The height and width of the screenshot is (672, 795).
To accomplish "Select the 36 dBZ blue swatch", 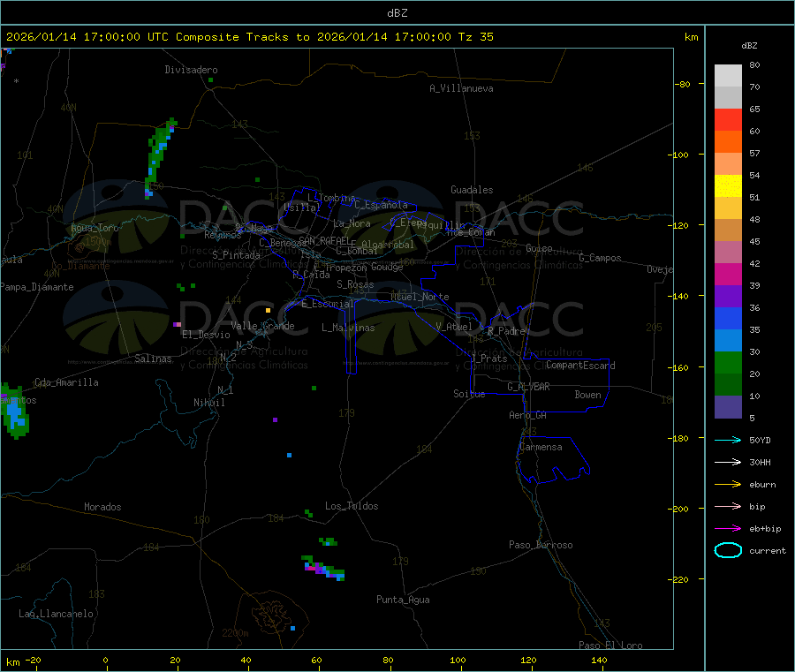I will 728,318.
